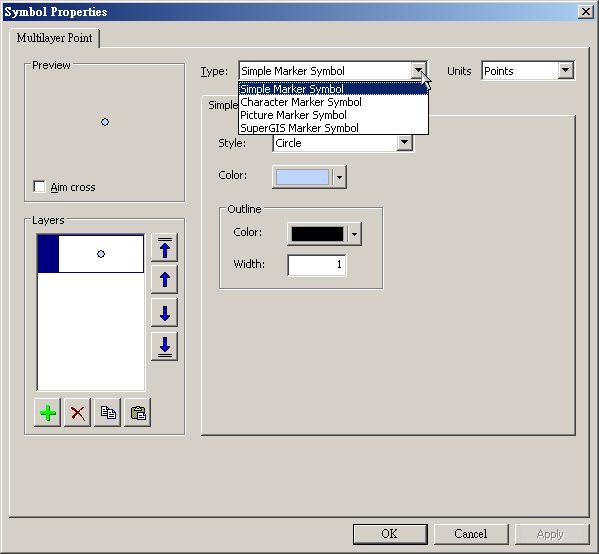
Task: Send layer to bottom with bar down arrow
Action: [x=164, y=347]
